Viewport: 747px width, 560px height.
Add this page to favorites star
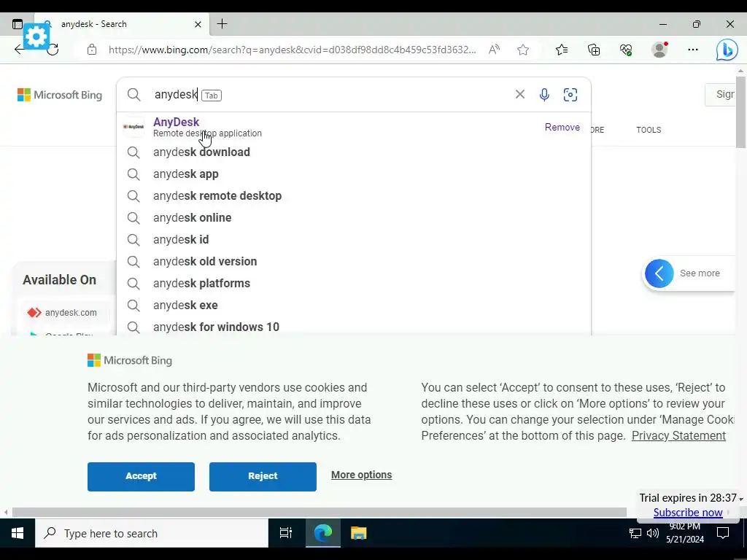[523, 50]
